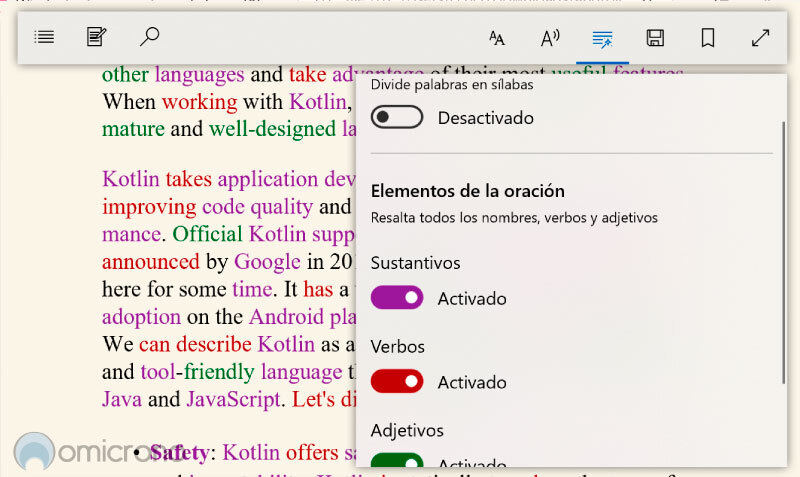Image resolution: width=800 pixels, height=477 pixels.
Task: Click the green word 'Official' in the text
Action: tap(207, 234)
